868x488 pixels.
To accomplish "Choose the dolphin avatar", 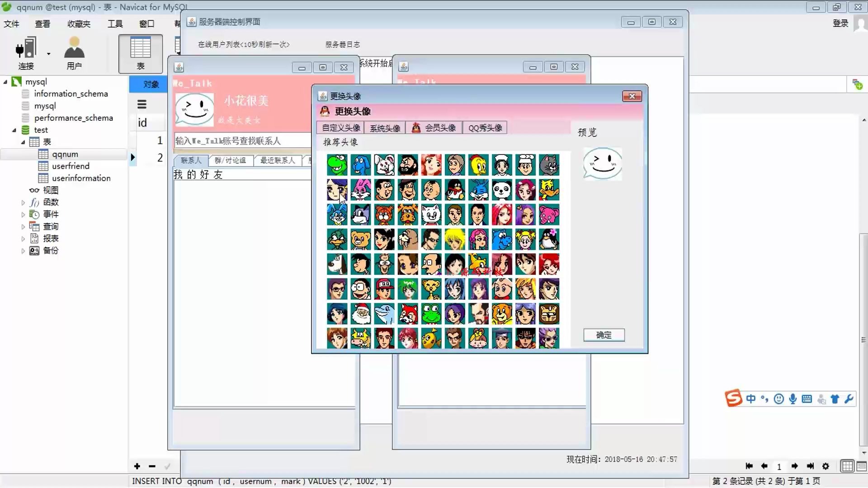I will point(384,314).
